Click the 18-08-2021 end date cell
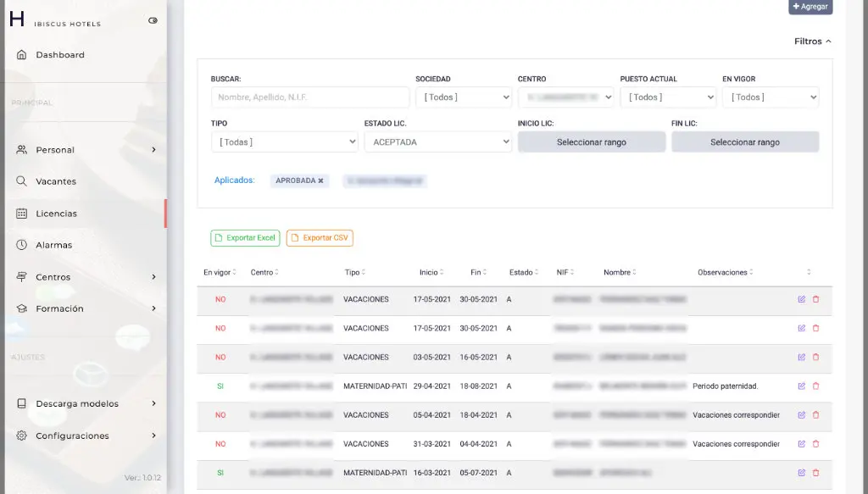 pyautogui.click(x=478, y=386)
